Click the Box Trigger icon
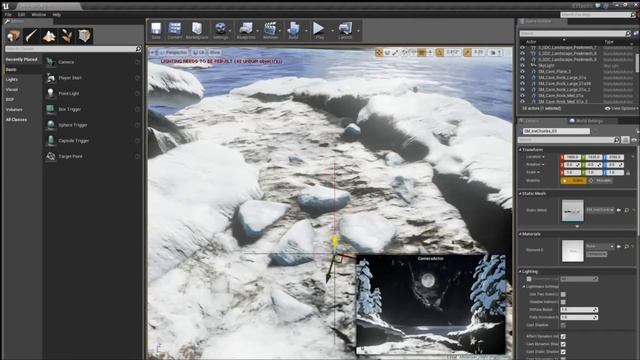Screen dimensions: 640x360 pos(51,109)
